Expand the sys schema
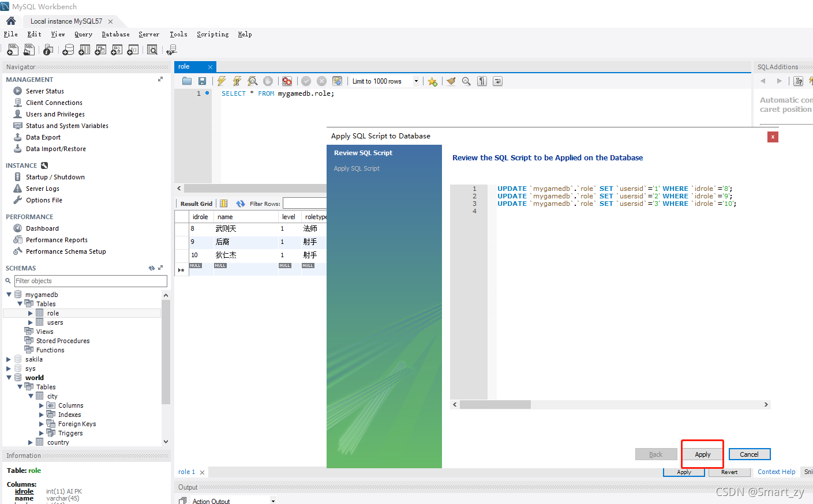The width and height of the screenshot is (813, 504). pyautogui.click(x=9, y=368)
